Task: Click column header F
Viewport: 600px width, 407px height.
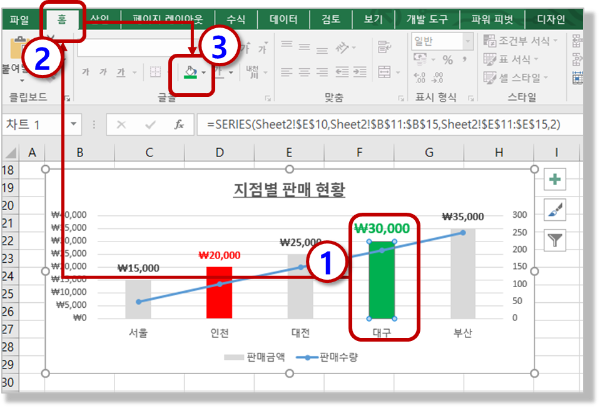Action: 359,153
